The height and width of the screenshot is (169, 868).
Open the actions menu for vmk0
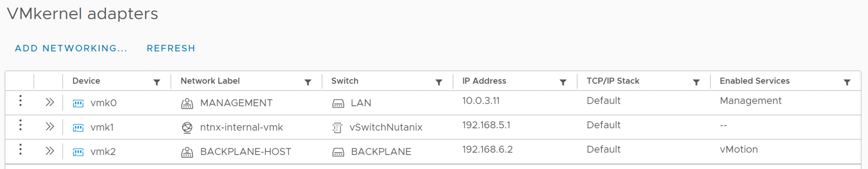(20, 101)
